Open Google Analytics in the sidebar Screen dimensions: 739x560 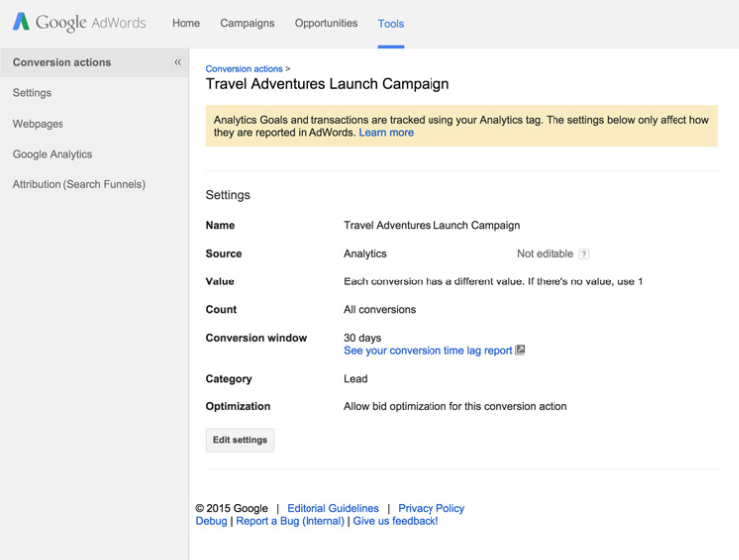tap(53, 154)
